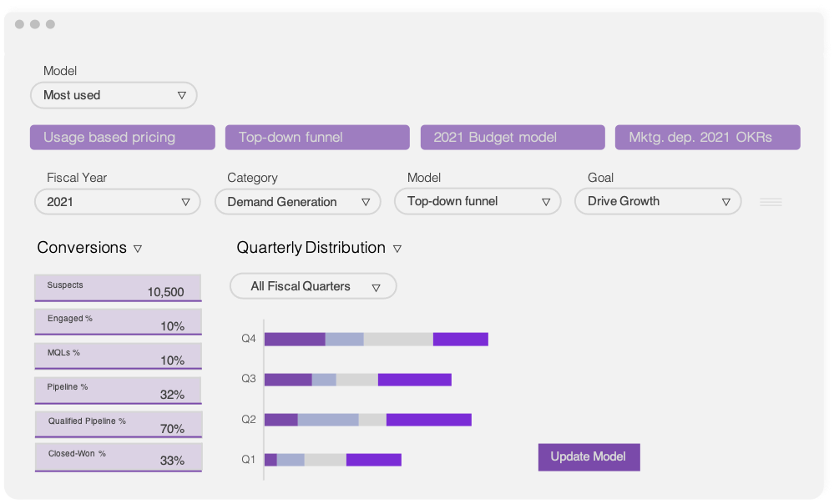Open the Drive Growth goal dropdown
The height and width of the screenshot is (504, 834).
tap(658, 201)
